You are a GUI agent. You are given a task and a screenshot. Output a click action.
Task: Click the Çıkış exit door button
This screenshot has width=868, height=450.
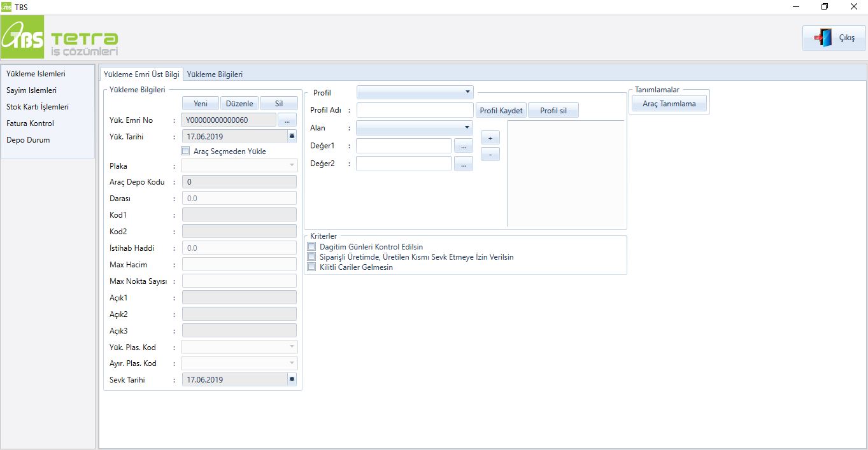coord(834,38)
